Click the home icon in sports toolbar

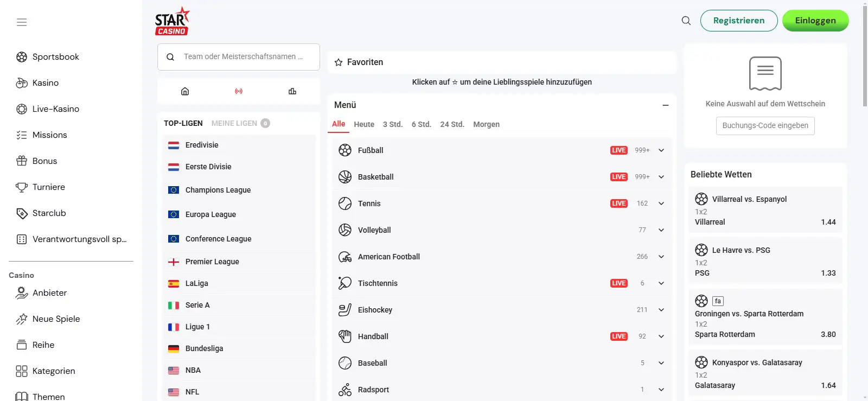[x=185, y=91]
